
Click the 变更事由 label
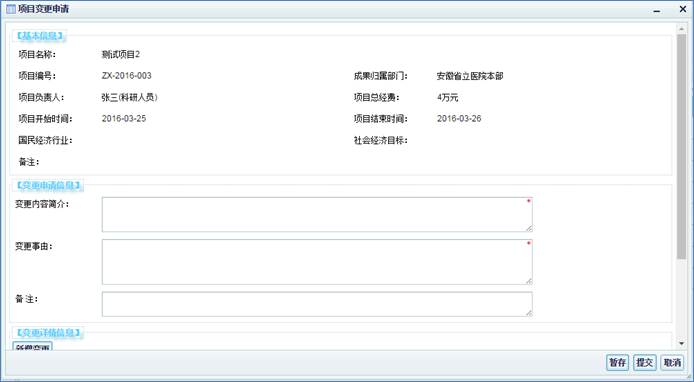pos(34,246)
